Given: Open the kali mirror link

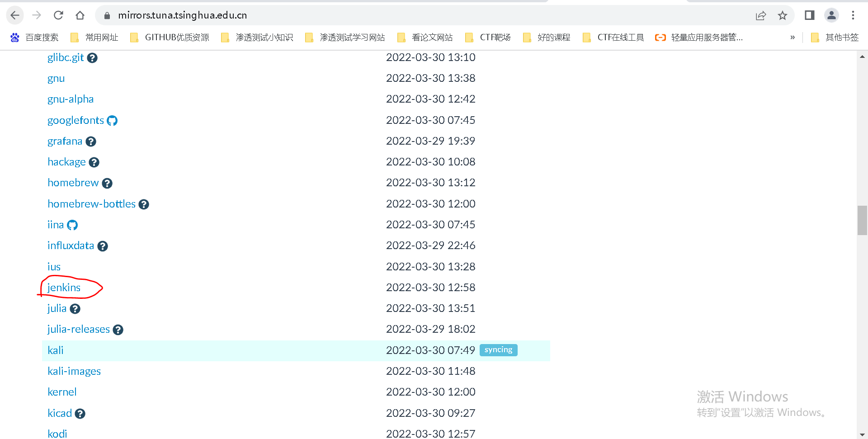Looking at the screenshot, I should click(x=55, y=350).
